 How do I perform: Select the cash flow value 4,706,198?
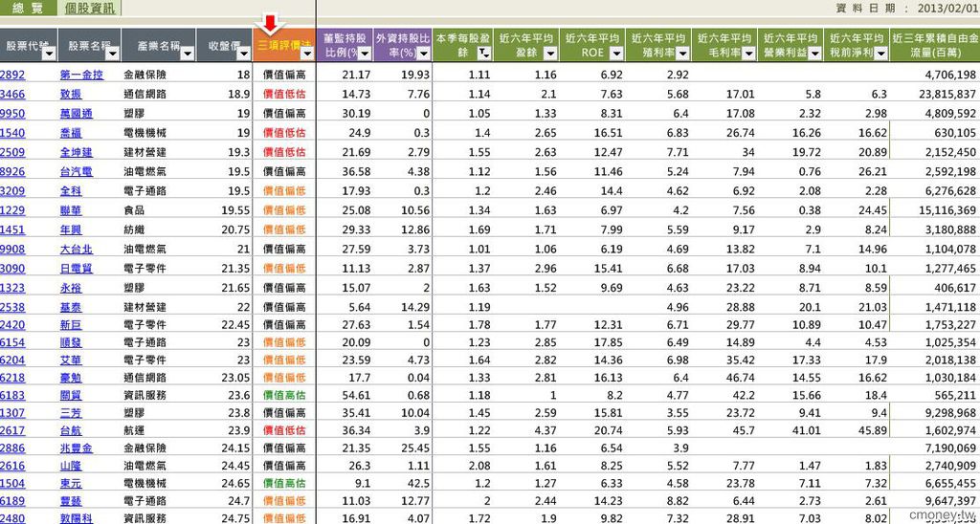pos(951,75)
